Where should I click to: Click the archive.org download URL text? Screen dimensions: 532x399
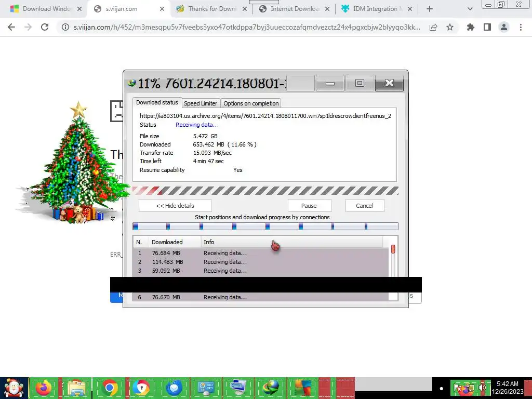[x=265, y=116]
